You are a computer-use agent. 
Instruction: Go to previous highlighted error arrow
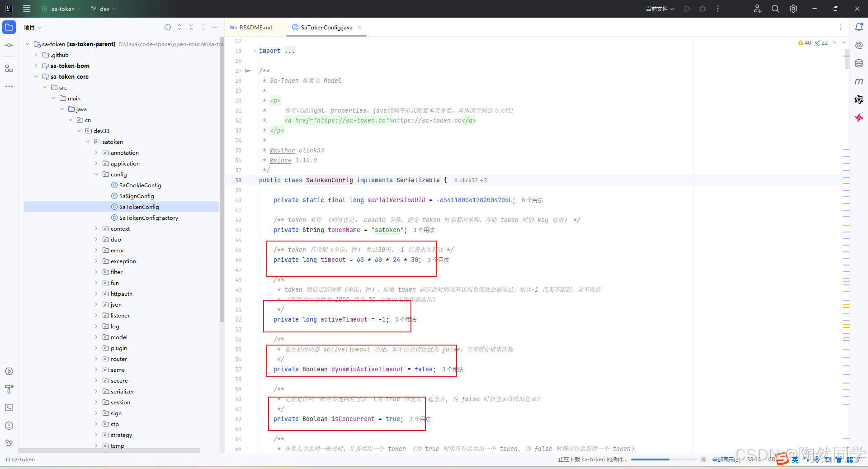tap(835, 43)
